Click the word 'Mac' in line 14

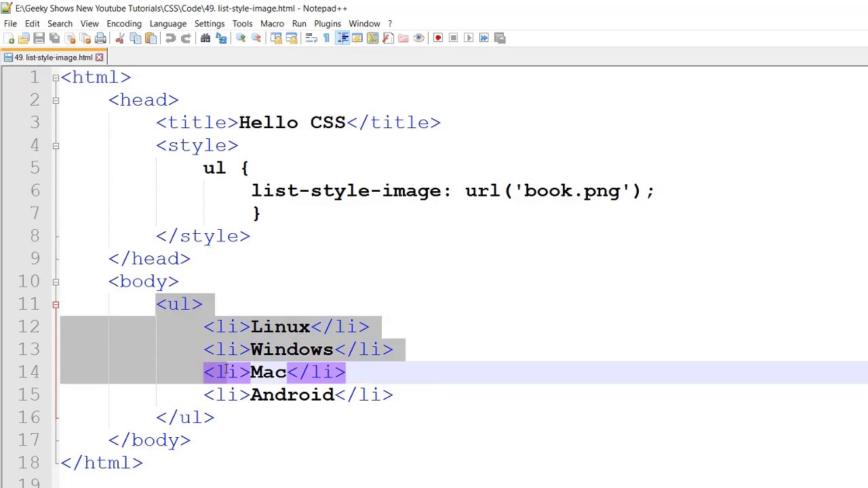[269, 372]
